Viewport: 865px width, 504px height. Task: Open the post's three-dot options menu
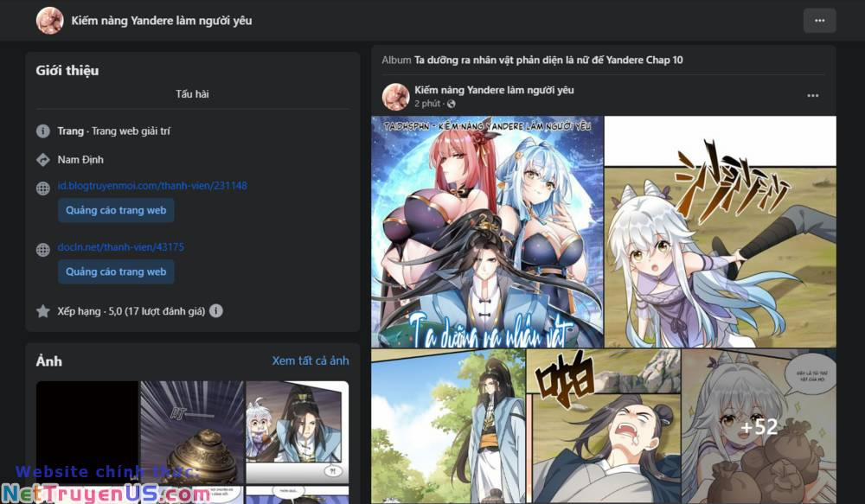(812, 96)
